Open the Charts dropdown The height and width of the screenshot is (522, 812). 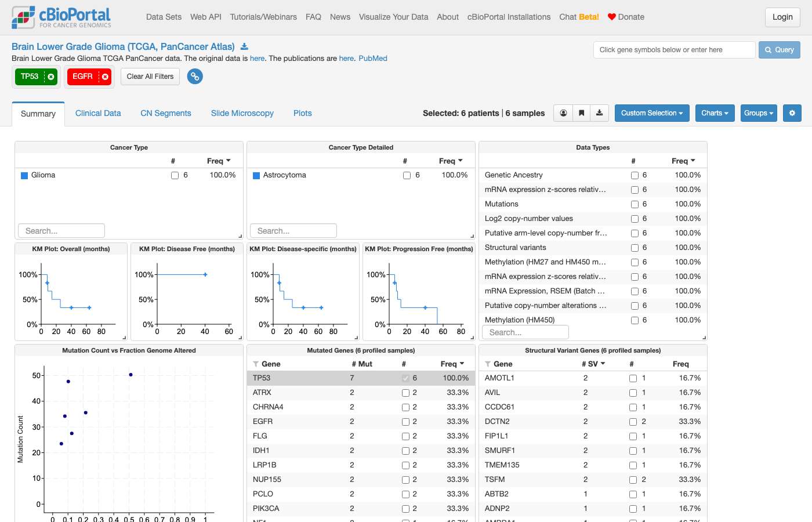click(715, 113)
